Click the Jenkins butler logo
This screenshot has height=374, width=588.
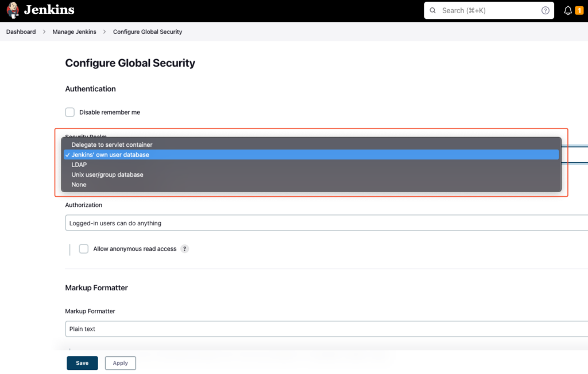coord(13,10)
